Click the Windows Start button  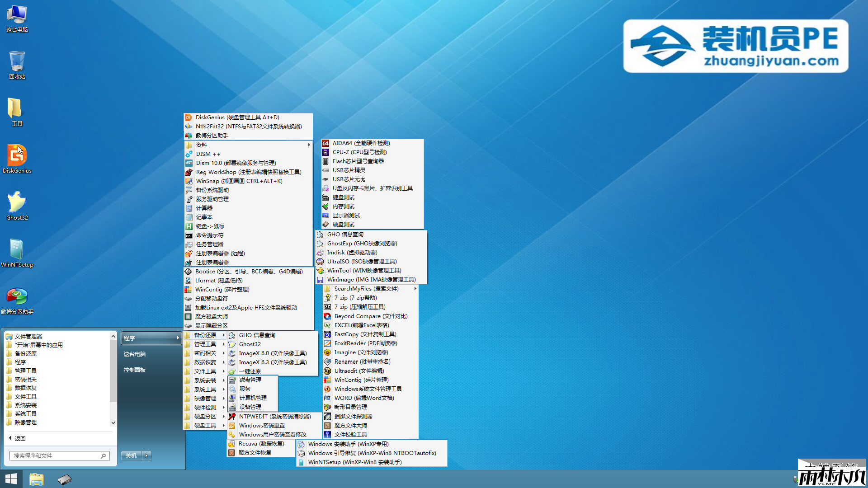11,479
